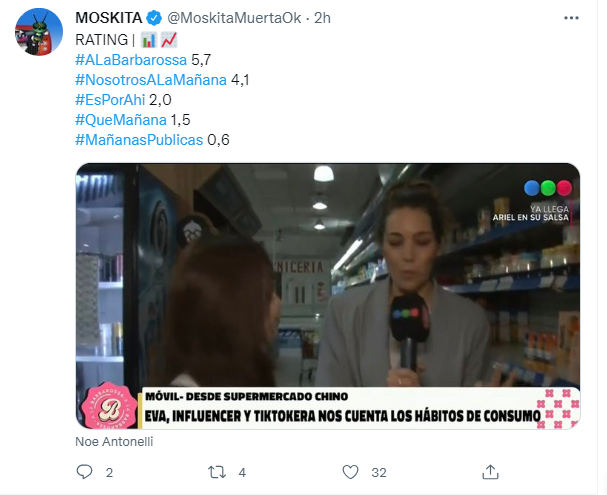Viewport: 607px width, 495px height.
Task: Open hashtag #ALaBarbarossa
Action: click(131, 60)
